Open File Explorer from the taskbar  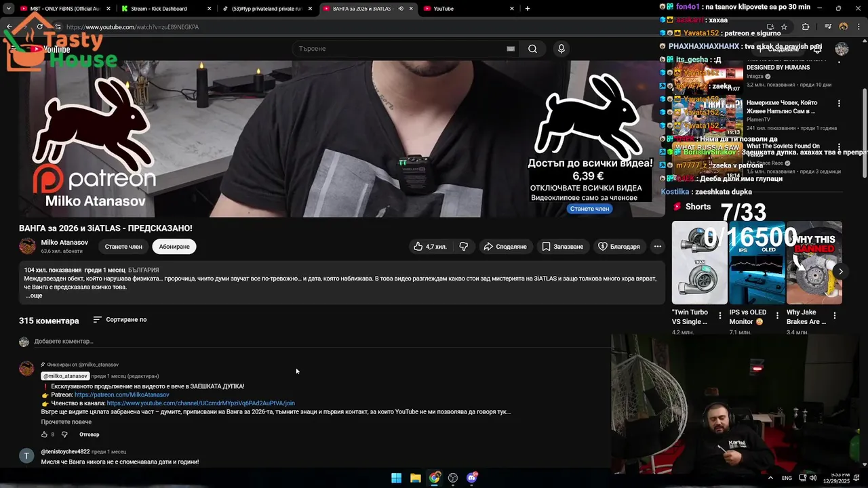coord(416,478)
